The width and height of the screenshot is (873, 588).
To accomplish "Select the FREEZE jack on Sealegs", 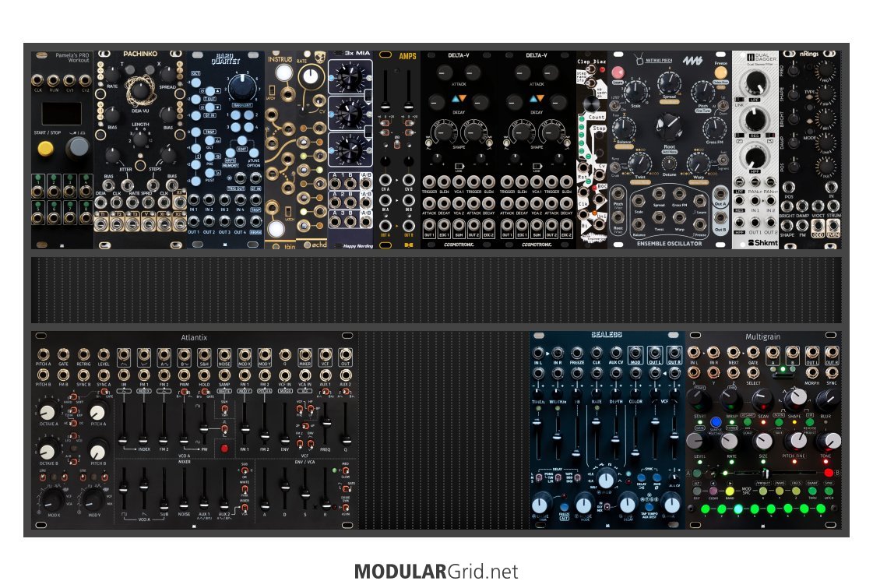I will [x=577, y=353].
